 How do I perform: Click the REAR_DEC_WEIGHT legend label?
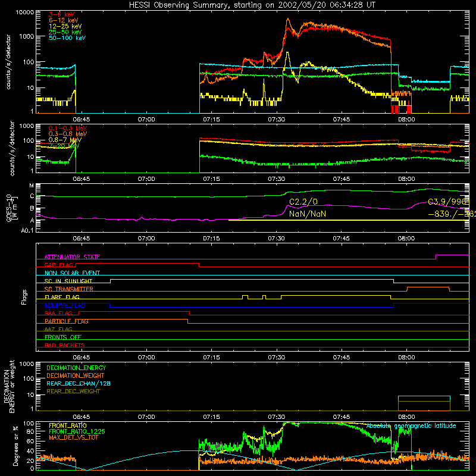[73, 392]
